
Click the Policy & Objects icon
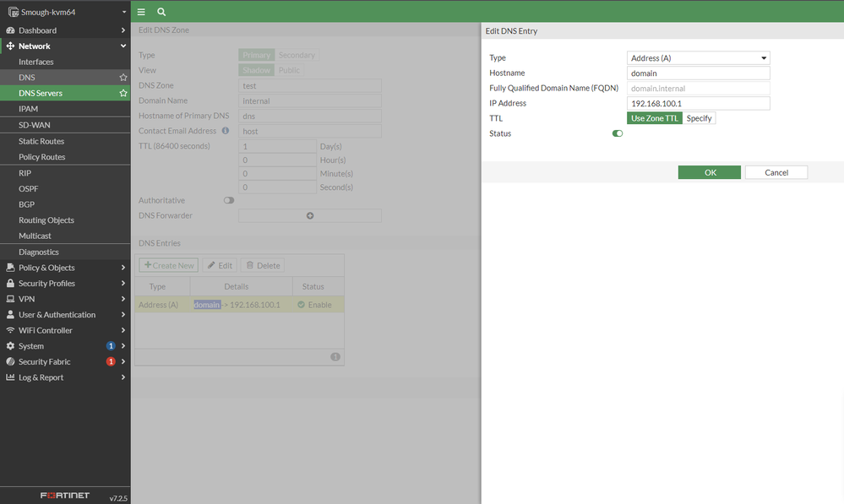[x=10, y=268]
